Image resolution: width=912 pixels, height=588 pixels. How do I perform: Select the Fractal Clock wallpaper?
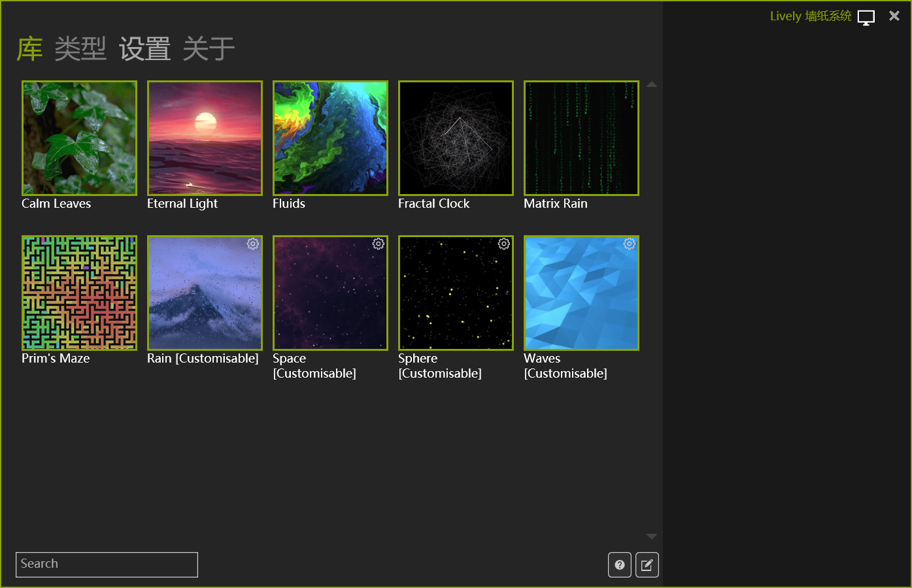click(456, 138)
